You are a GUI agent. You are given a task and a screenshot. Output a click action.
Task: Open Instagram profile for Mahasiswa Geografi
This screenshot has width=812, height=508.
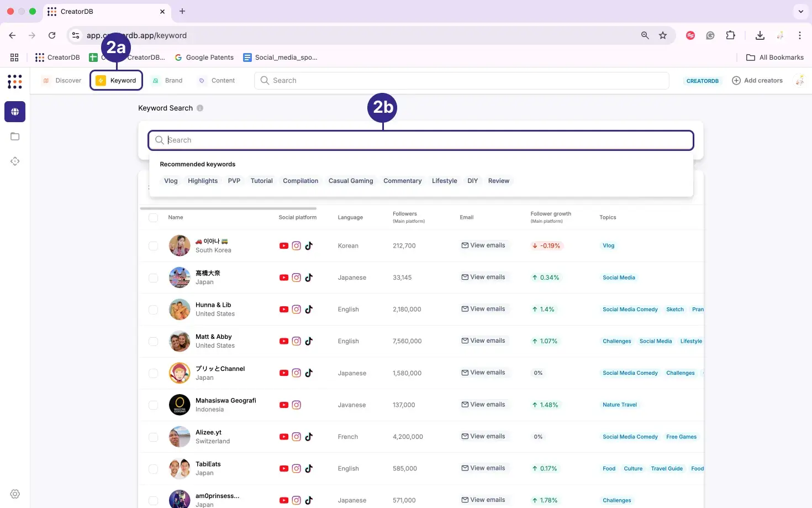297,405
